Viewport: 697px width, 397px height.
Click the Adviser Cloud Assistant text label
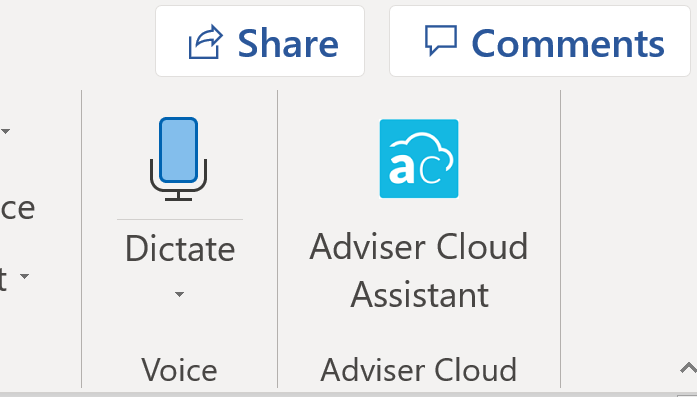pos(419,270)
